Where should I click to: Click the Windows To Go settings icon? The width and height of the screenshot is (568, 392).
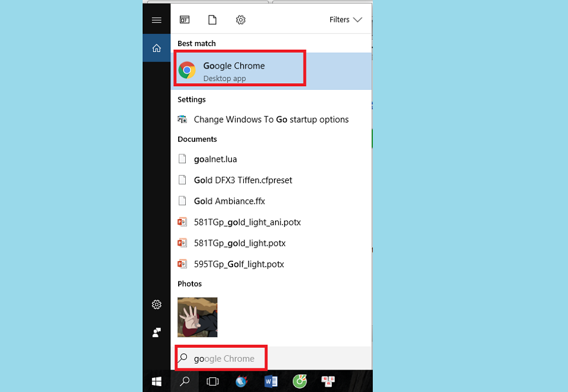(182, 119)
